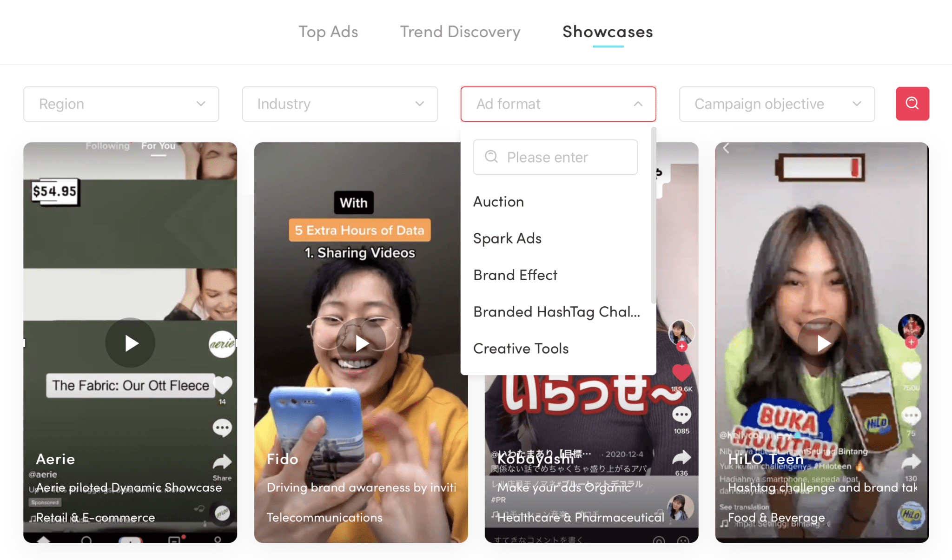The height and width of the screenshot is (560, 952).
Task: Select Creative Tools from Ad format list
Action: tap(520, 347)
